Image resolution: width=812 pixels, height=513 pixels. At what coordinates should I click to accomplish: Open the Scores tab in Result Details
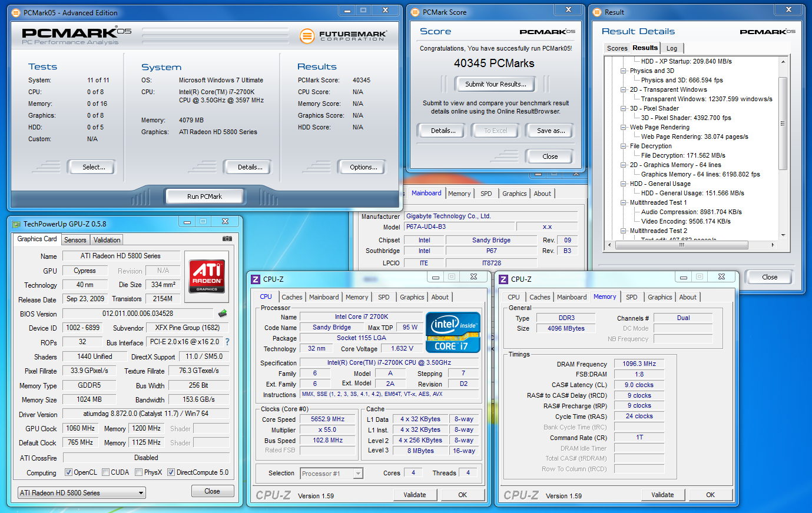click(617, 48)
